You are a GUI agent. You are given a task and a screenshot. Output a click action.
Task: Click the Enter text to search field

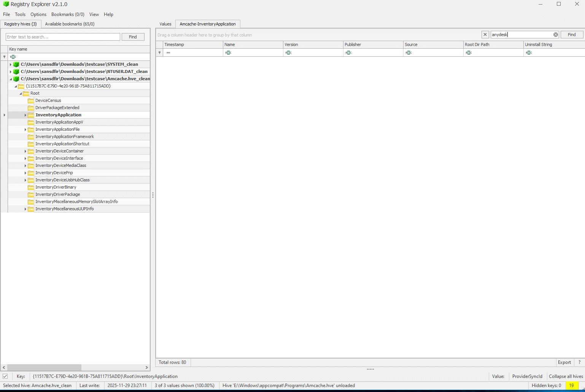point(62,37)
